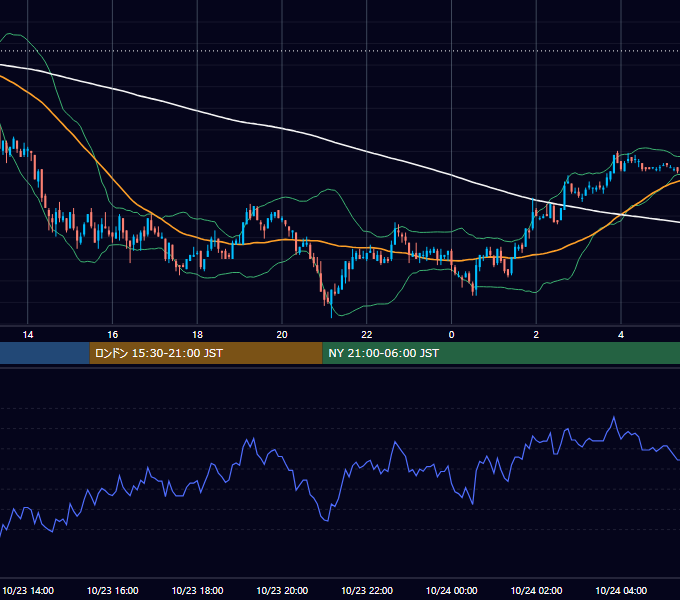Click the NY 21:00-06:00 JST session bar
680x600 pixels.
(x=501, y=353)
